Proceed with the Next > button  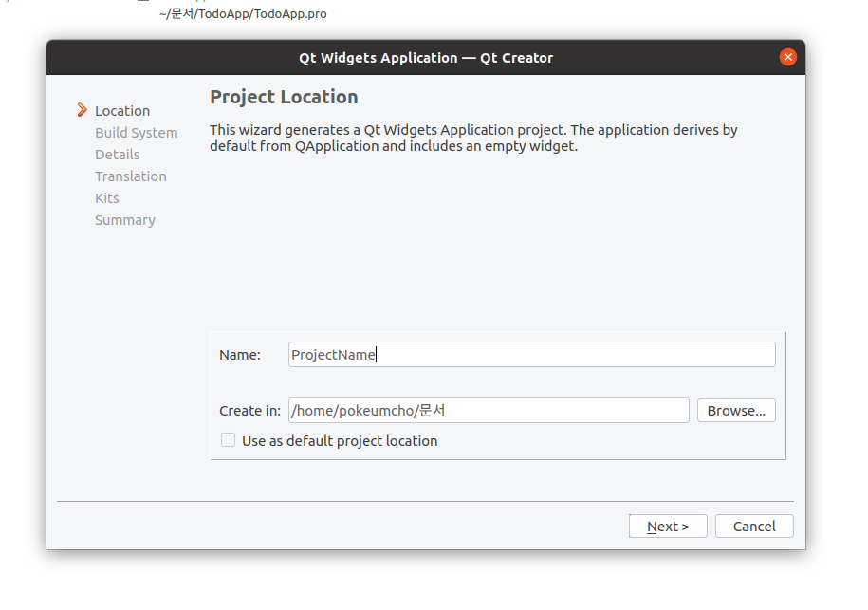pyautogui.click(x=668, y=526)
